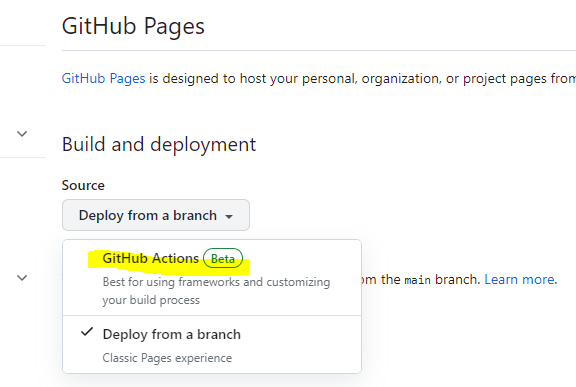
Task: Click 'Classic Pages experience' description
Action: click(x=167, y=358)
